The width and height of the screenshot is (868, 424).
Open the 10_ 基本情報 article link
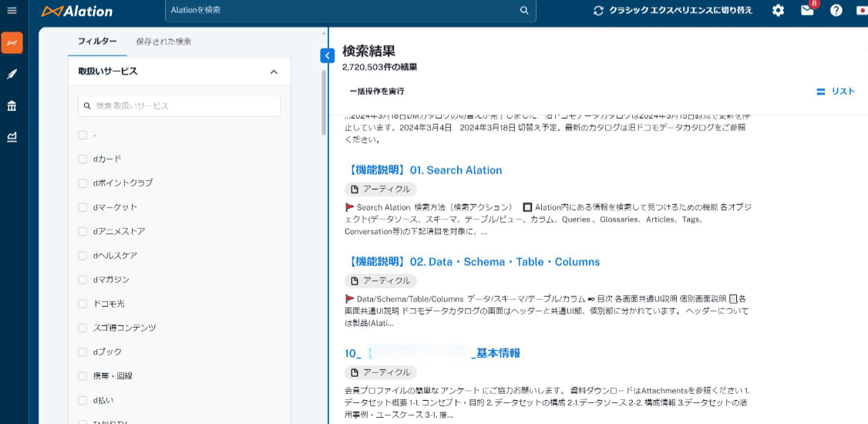pyautogui.click(x=432, y=353)
